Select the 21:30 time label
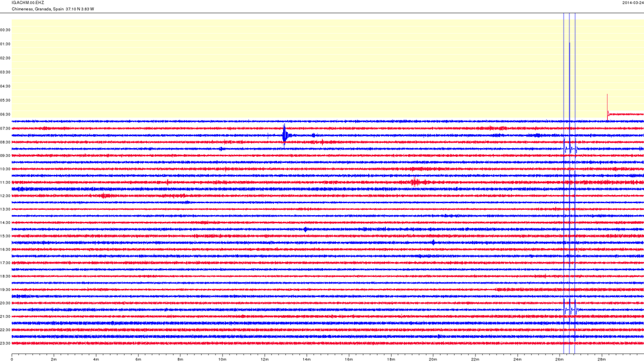The image size is (644, 362). pos(5,316)
